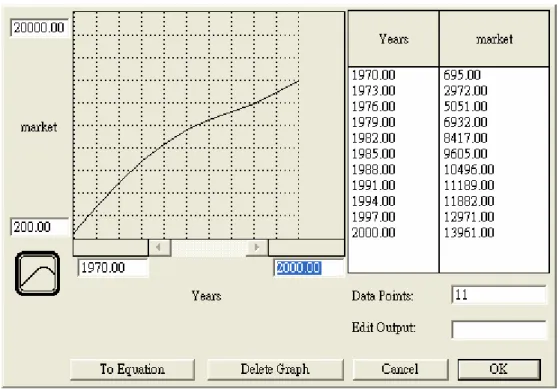The width and height of the screenshot is (559, 389).
Task: Click market value 8417.00
Action: (x=465, y=138)
